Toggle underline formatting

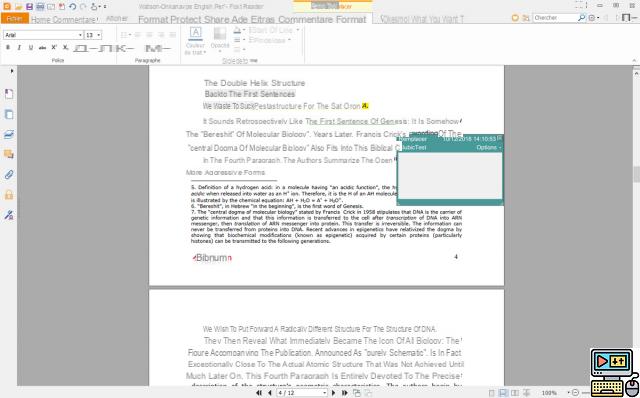[31, 48]
